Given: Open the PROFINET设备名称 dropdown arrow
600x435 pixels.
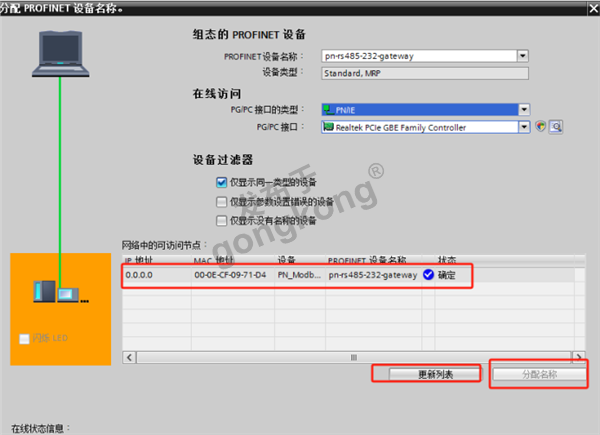Looking at the screenshot, I should click(523, 56).
